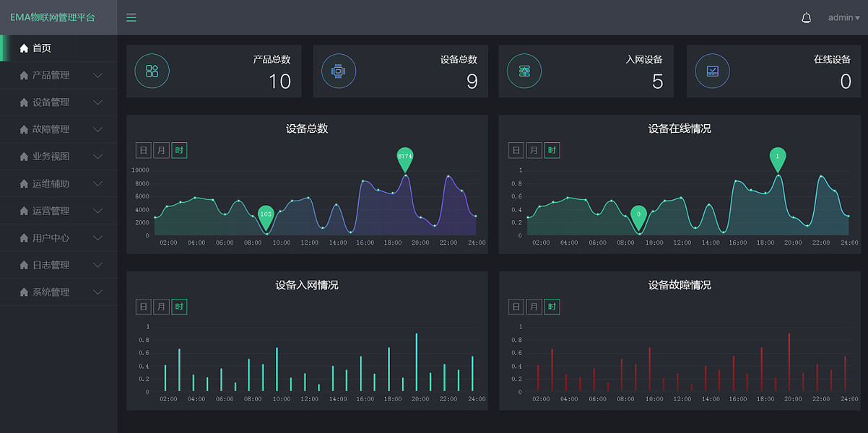The width and height of the screenshot is (868, 433).
Task: Toggle the sidebar with the hamburger icon
Action: tap(131, 17)
